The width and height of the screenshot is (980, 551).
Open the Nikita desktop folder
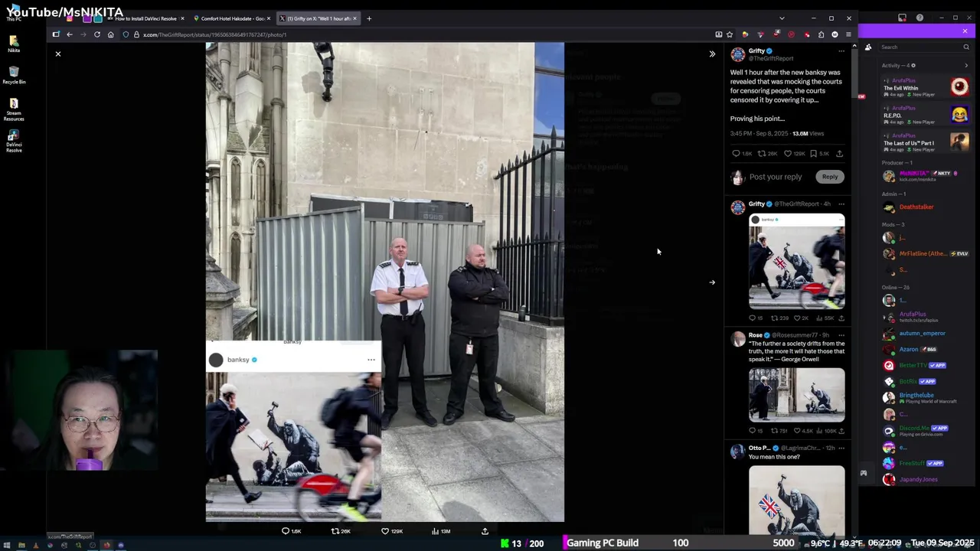[14, 43]
